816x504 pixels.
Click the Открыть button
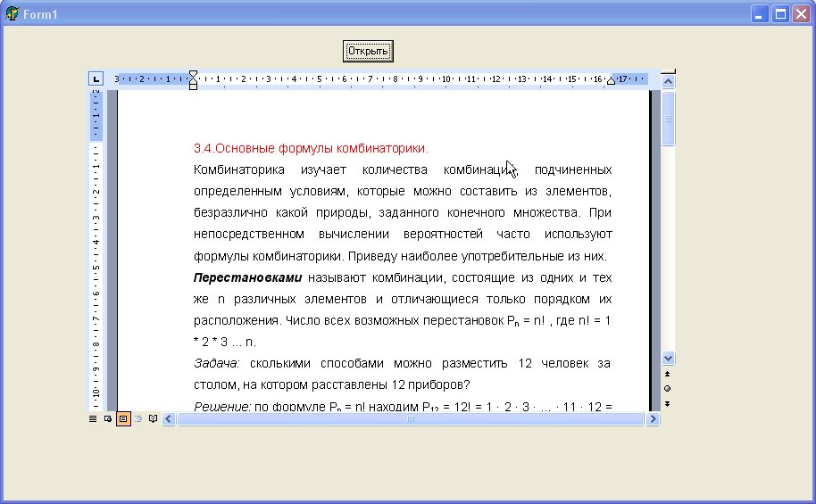(x=368, y=52)
